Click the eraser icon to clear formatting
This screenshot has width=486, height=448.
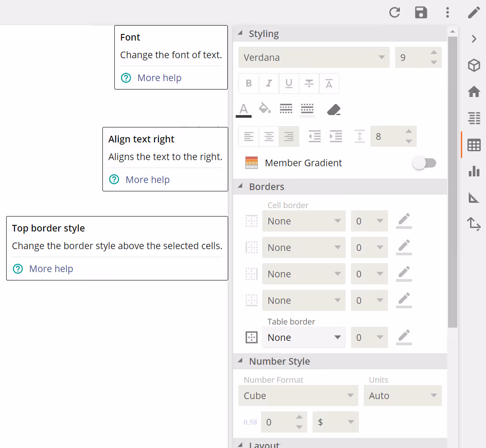point(334,109)
